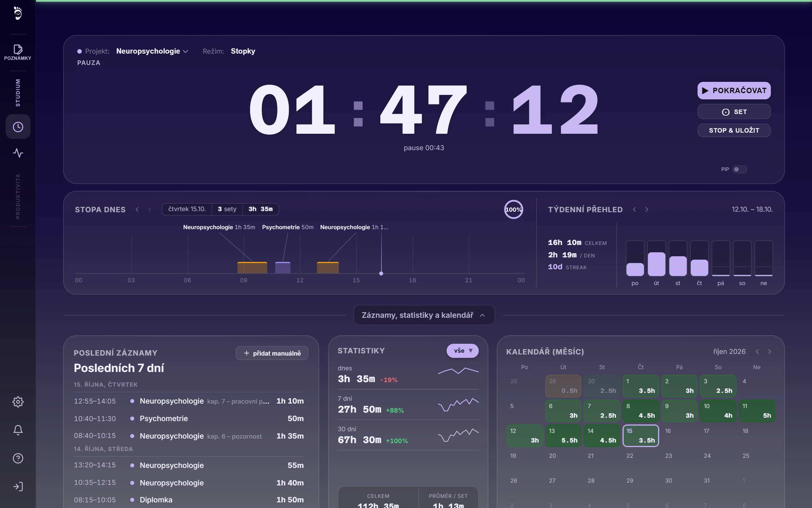
Task: Switch to Produktivita sidebar tab
Action: [18, 196]
